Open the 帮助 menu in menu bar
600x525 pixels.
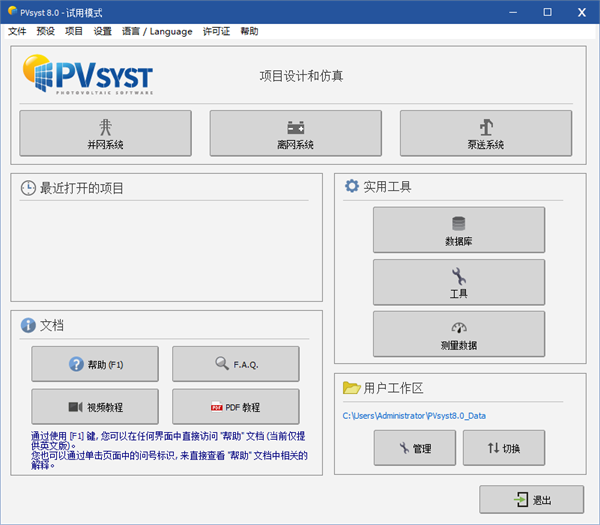click(249, 31)
